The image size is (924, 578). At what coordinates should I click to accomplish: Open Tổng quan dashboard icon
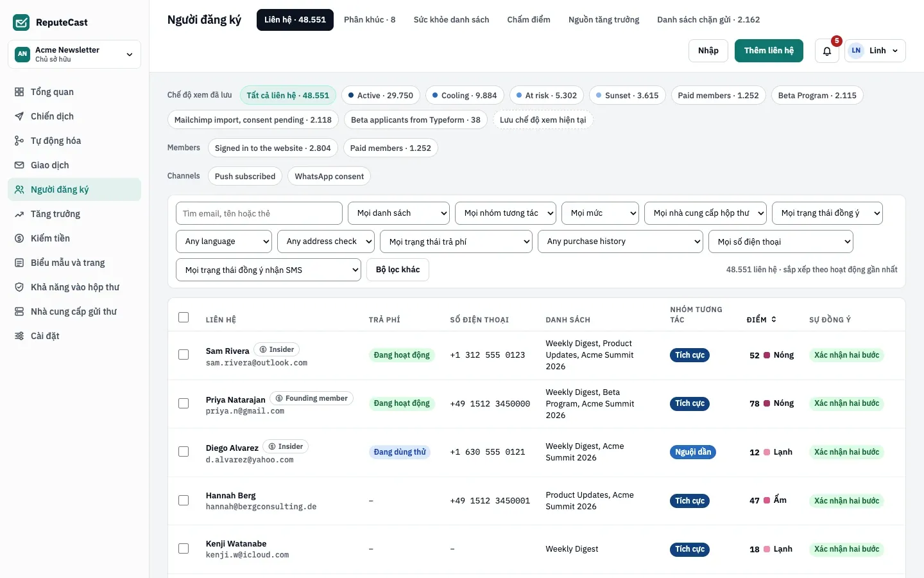click(19, 92)
